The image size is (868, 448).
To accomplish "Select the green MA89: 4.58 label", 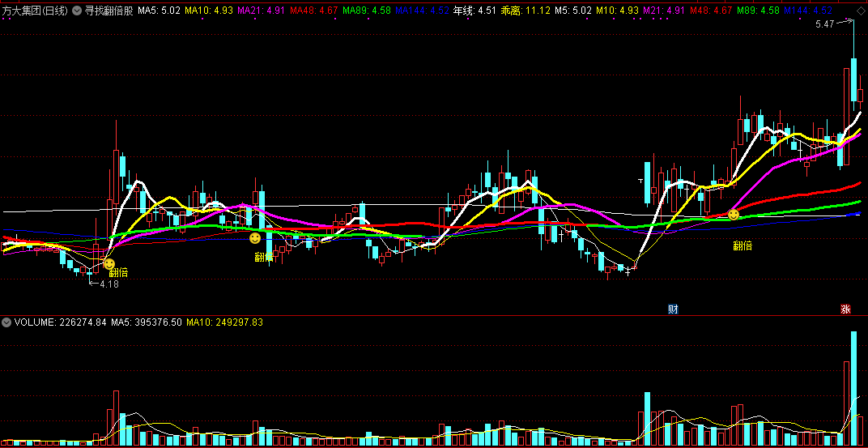I will click(x=366, y=10).
